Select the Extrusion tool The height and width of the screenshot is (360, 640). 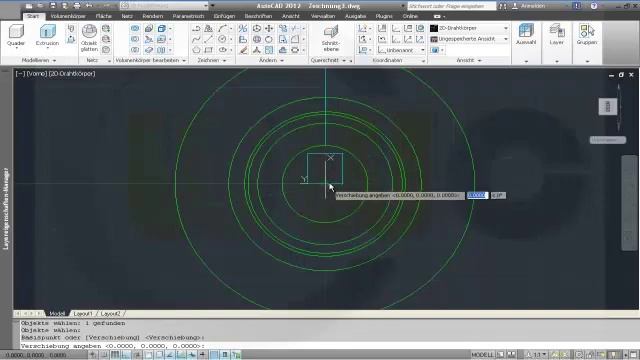pos(47,35)
